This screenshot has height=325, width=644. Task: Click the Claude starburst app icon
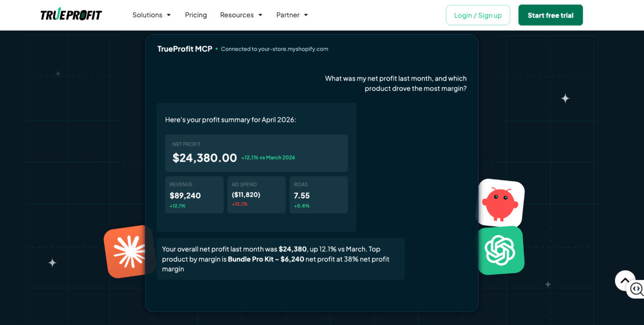tap(128, 251)
